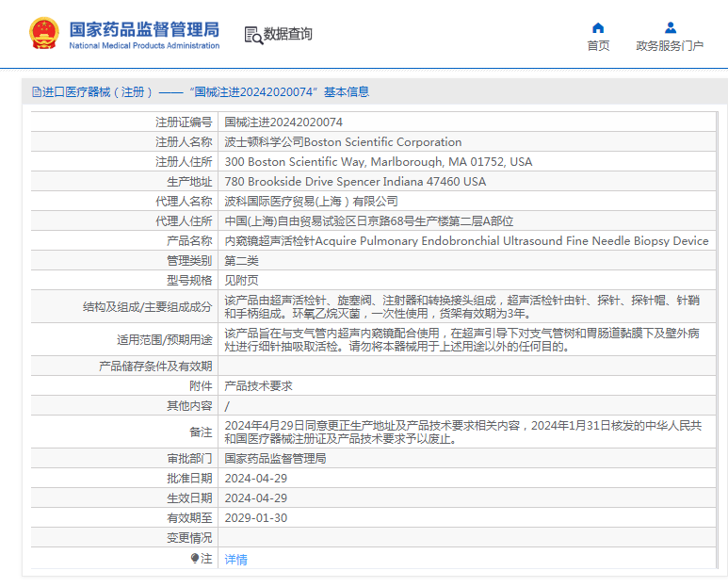728x587 pixels.
Task: Click the 780 Brookside Drive Spencer address
Action: click(x=355, y=182)
